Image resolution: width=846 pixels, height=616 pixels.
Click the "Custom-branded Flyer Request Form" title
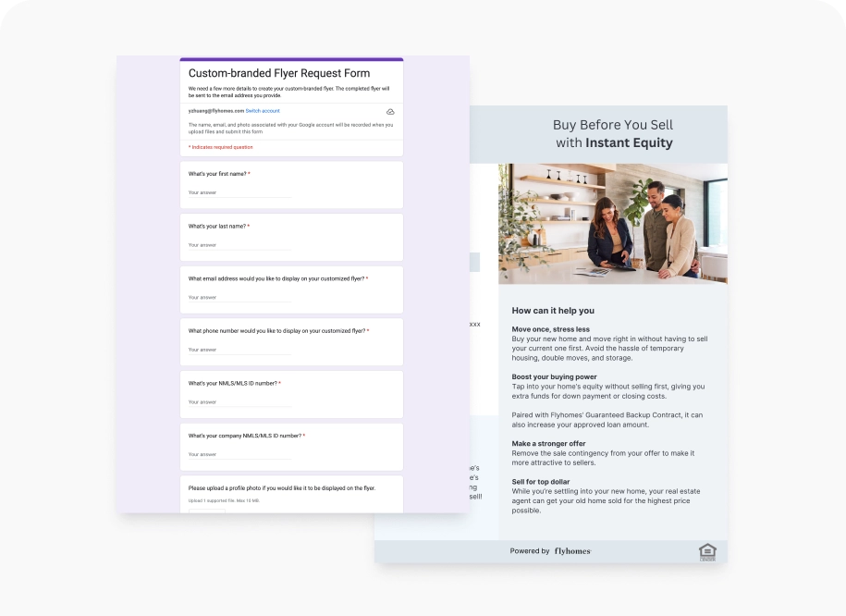[x=279, y=73]
